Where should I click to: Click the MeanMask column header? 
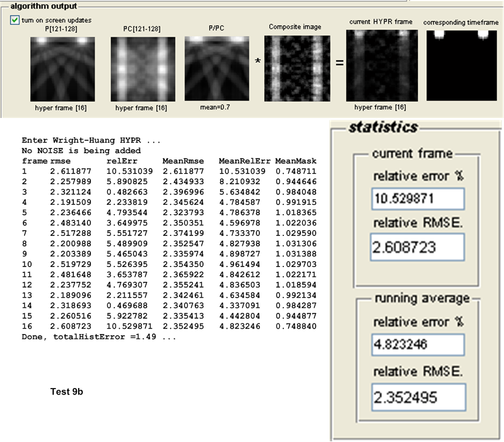pos(296,161)
